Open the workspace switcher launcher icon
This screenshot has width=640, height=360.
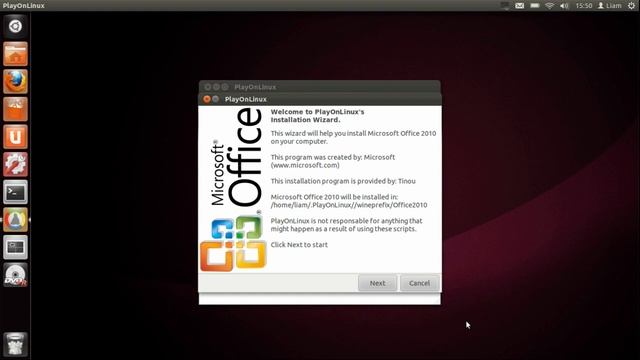16,247
